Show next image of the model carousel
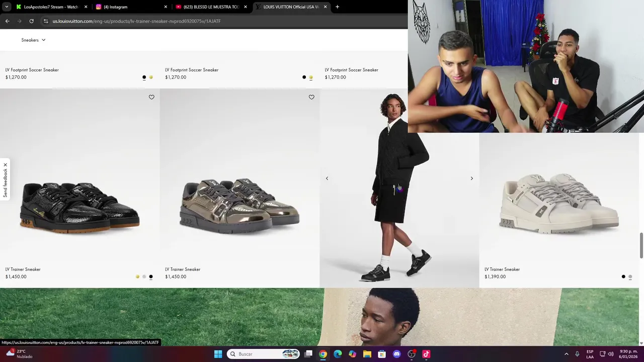 click(x=471, y=178)
